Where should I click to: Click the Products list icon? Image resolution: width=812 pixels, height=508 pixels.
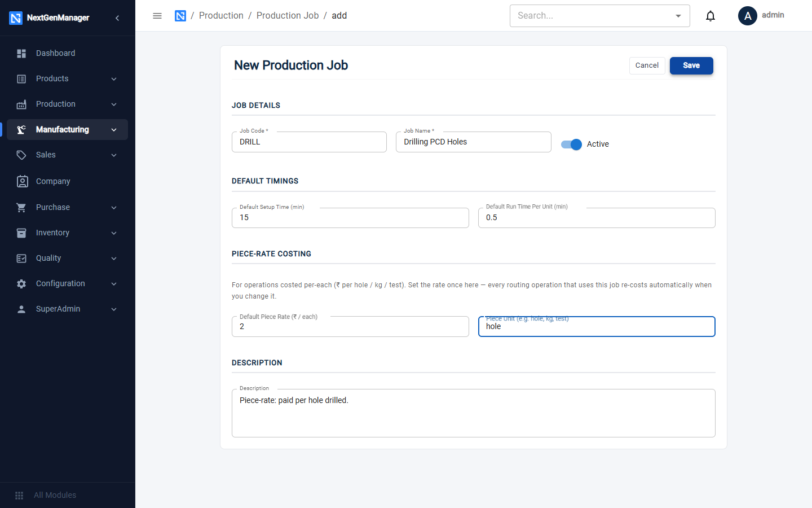(21, 79)
